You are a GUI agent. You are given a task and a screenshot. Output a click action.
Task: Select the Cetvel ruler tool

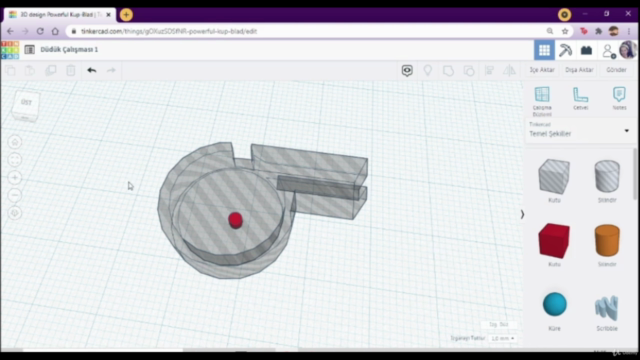[x=580, y=98]
